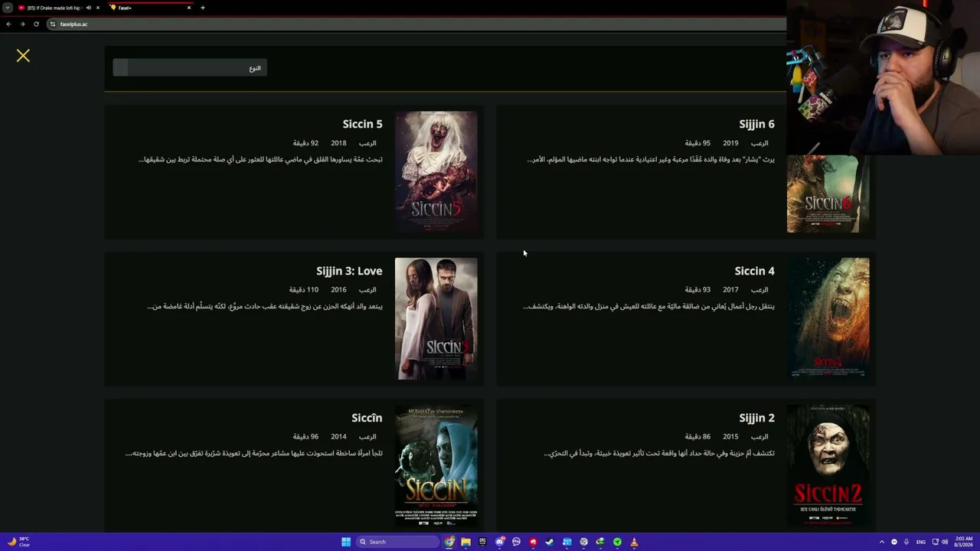The image size is (980, 551).
Task: Go forward in browser history
Action: pos(22,24)
